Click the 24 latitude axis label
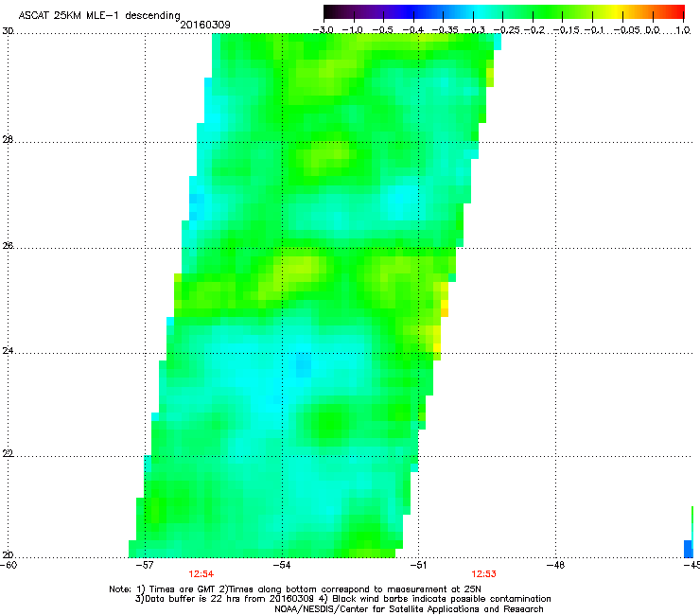The width and height of the screenshot is (700, 615). pos(8,351)
